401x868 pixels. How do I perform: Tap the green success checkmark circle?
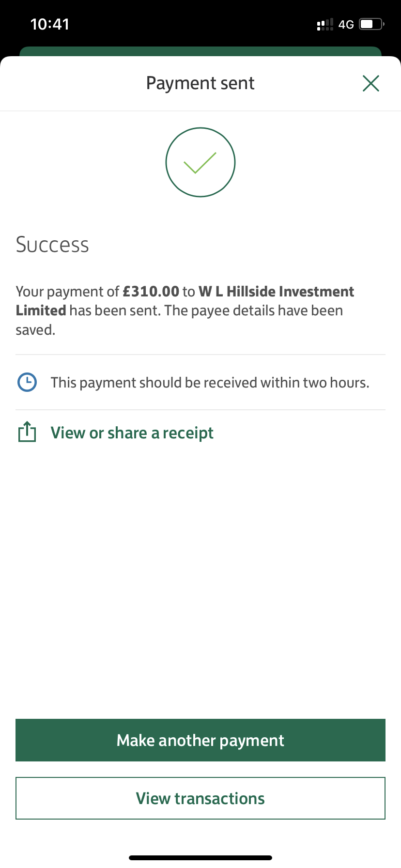click(200, 162)
